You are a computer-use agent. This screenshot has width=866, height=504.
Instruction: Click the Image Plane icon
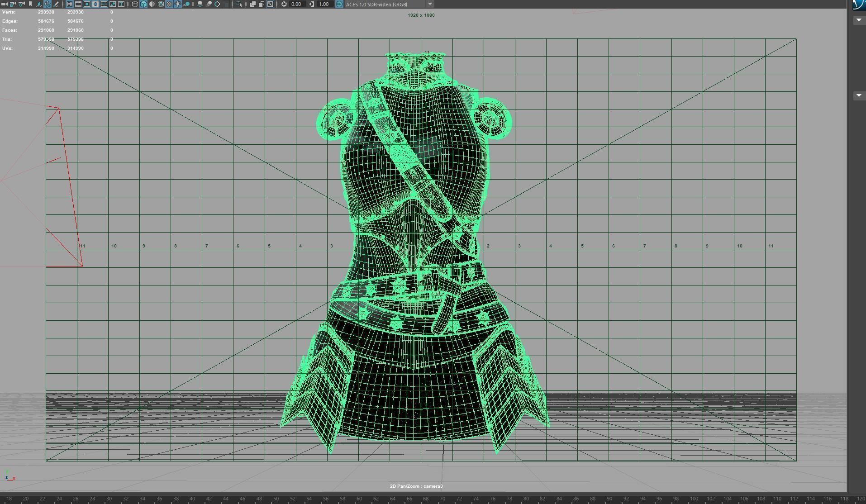click(x=39, y=4)
